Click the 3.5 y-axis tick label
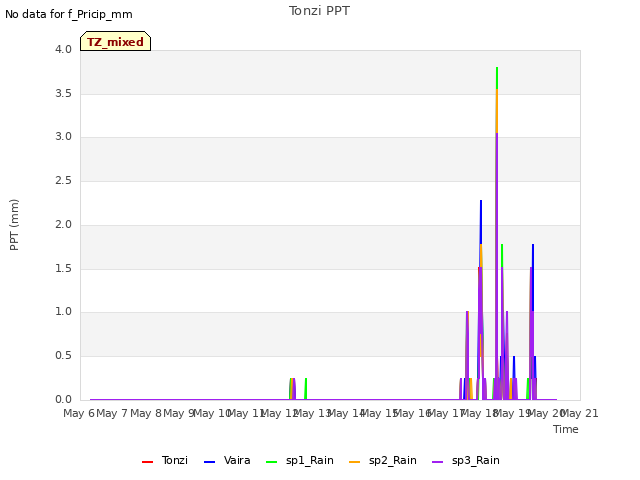The height and width of the screenshot is (480, 640). [63, 93]
